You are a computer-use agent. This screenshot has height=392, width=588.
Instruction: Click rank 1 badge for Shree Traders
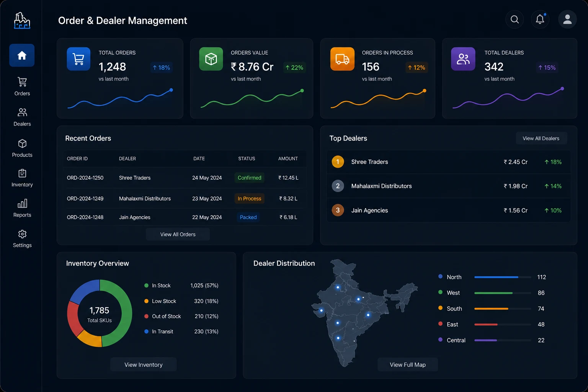tap(338, 162)
